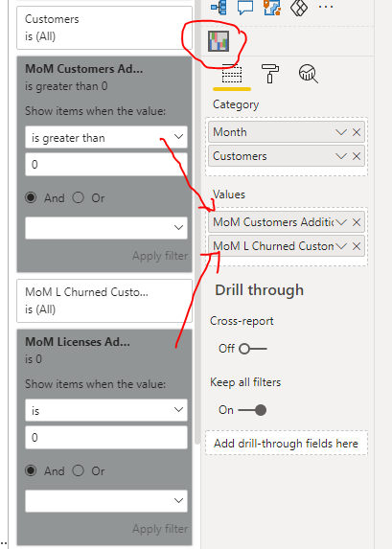Viewport: 392px width, 549px height.
Task: Select And in MoM Licenses Ad filter
Action: [x=31, y=470]
